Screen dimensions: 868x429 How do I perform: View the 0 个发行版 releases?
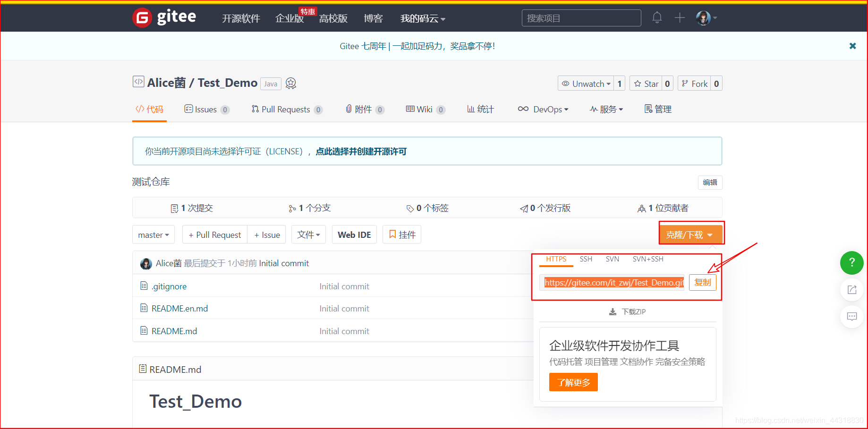545,208
